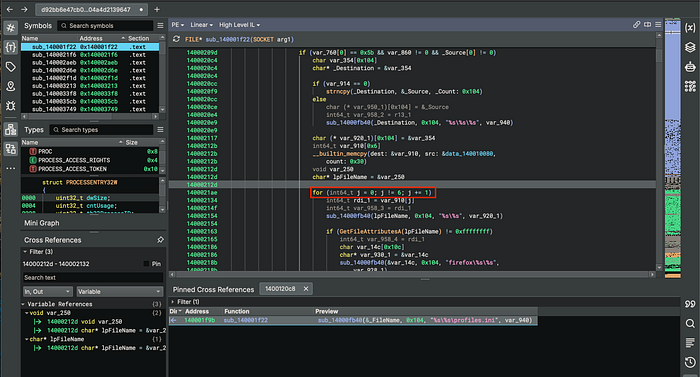Click the split view icon in header
Viewport: 700px width, 377px height.
647,25
